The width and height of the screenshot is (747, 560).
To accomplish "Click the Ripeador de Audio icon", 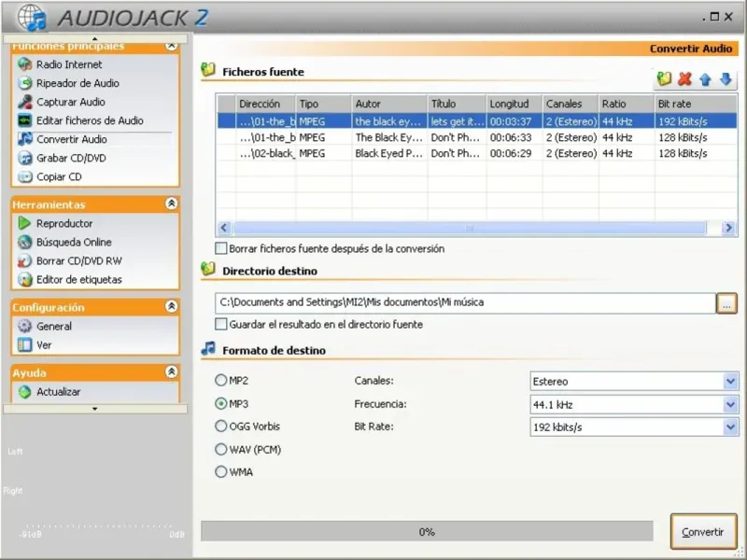I will click(x=25, y=83).
